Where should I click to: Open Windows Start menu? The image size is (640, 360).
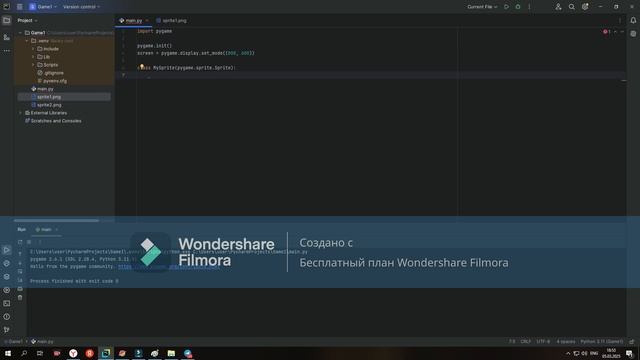click(x=8, y=353)
